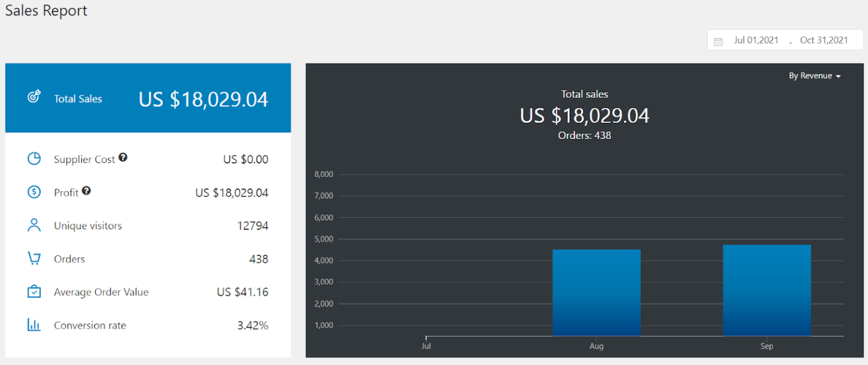Click the Orders: 438 label in chart
The image size is (868, 365).
(585, 135)
